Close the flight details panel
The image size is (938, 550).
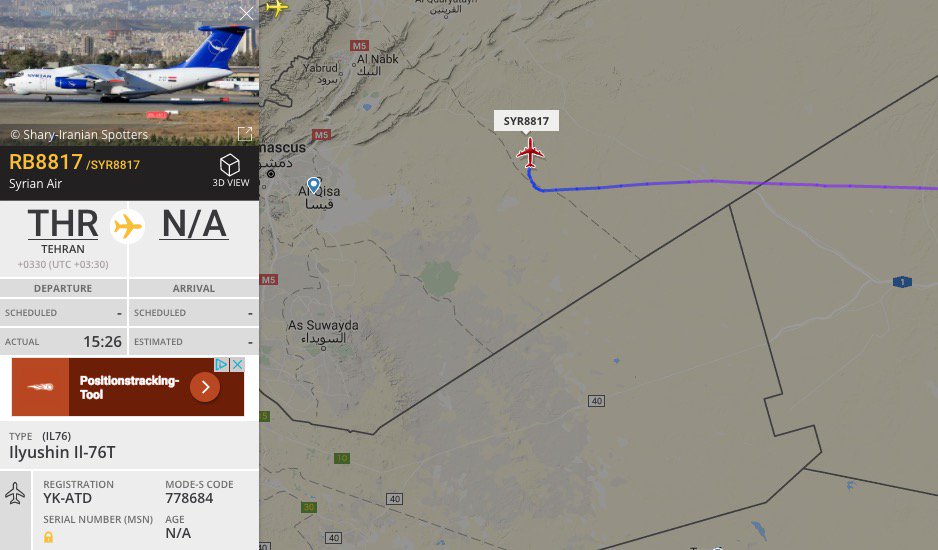[x=246, y=13]
